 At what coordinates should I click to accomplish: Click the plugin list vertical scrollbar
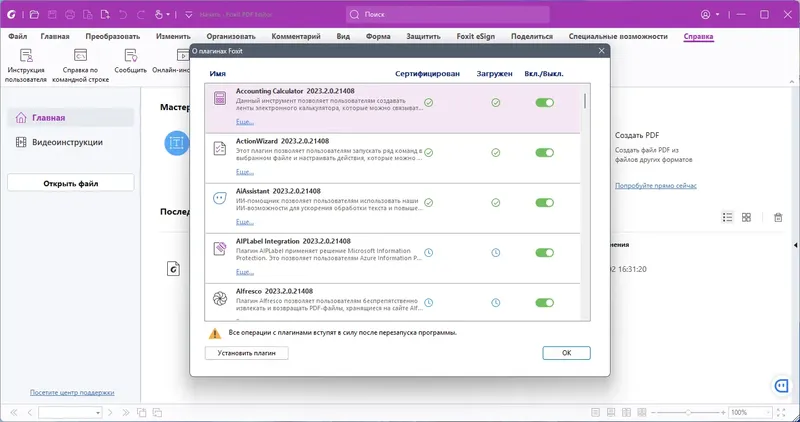pos(585,101)
